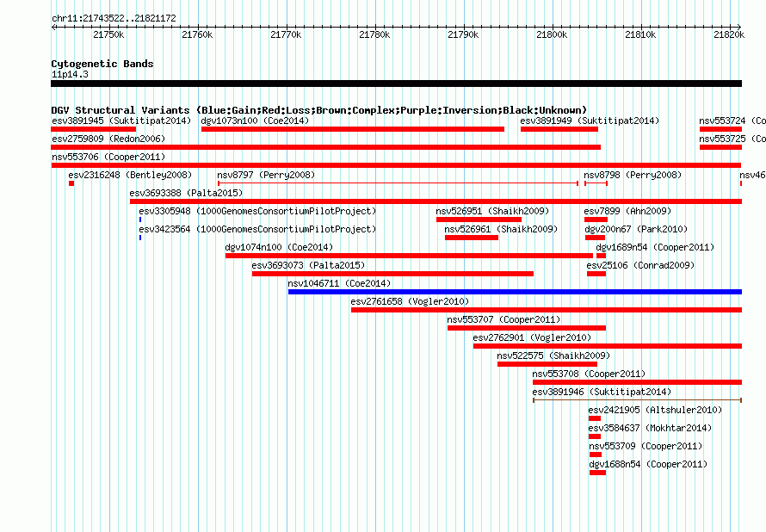The image size is (766, 532).
Task: Click the brown esv3891946 complex variant line
Action: click(637, 400)
